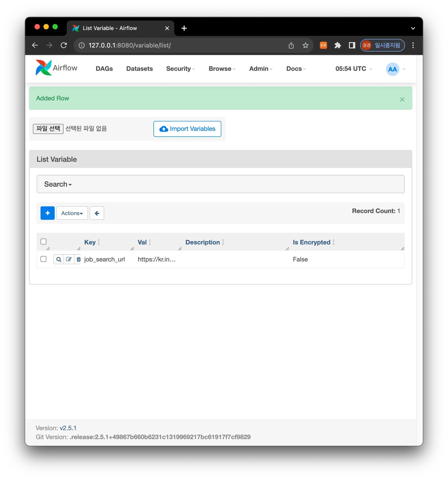Delete job_search_url with the trash icon
Screen dimensions: 448x479
point(78,259)
